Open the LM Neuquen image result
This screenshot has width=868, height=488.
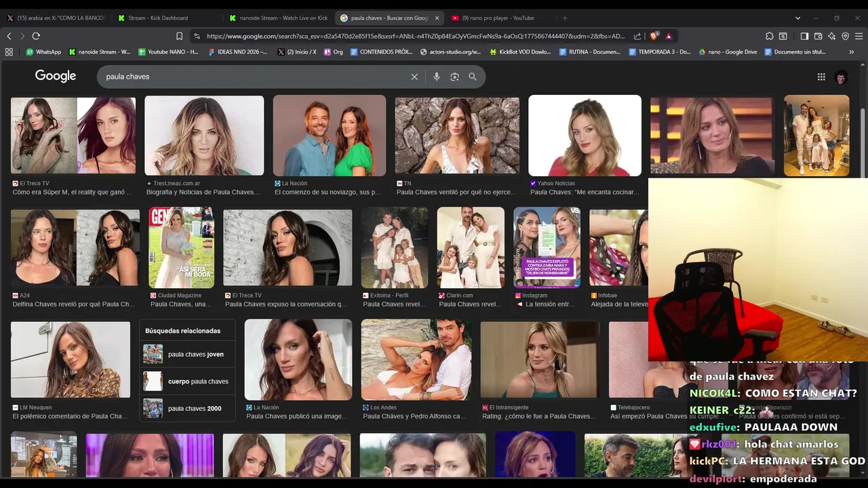pos(71,359)
